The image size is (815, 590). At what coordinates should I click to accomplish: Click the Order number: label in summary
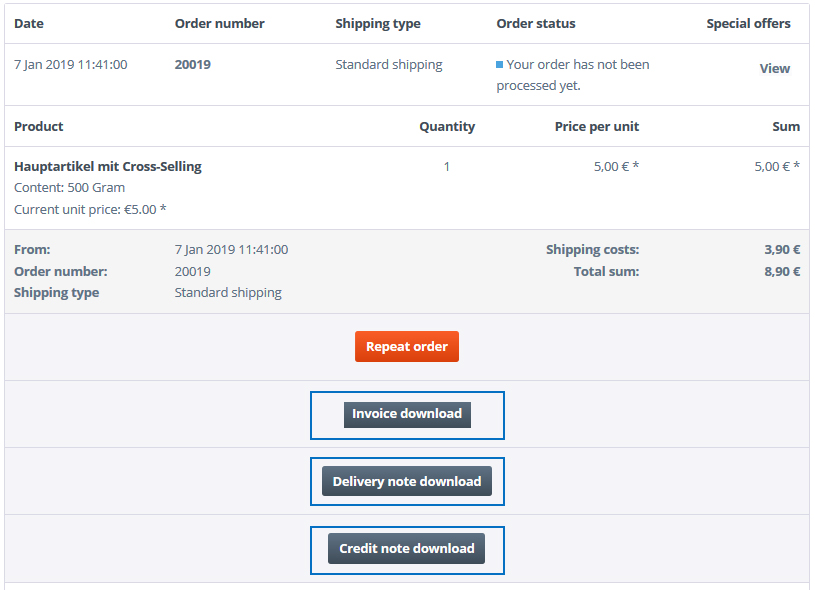coord(61,271)
